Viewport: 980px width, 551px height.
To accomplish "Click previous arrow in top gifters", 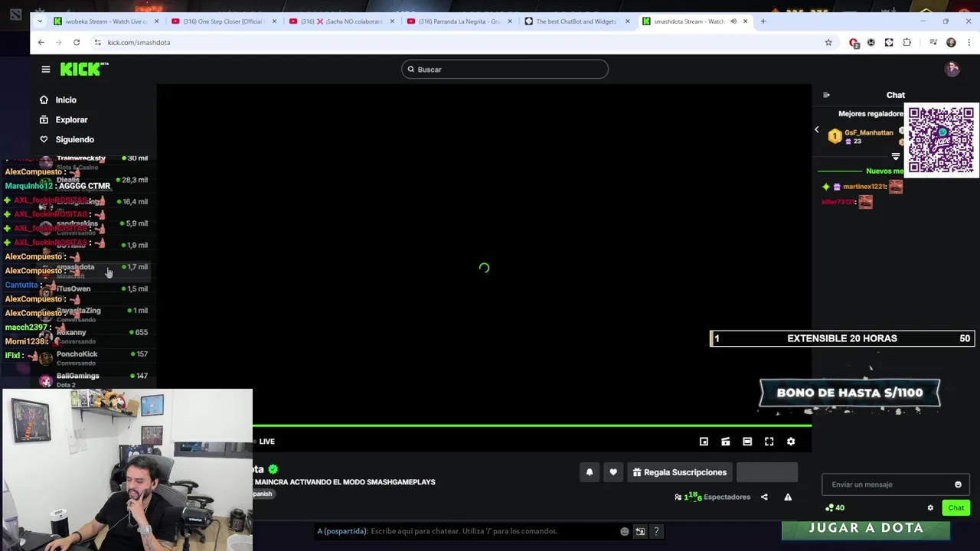I will tap(817, 130).
